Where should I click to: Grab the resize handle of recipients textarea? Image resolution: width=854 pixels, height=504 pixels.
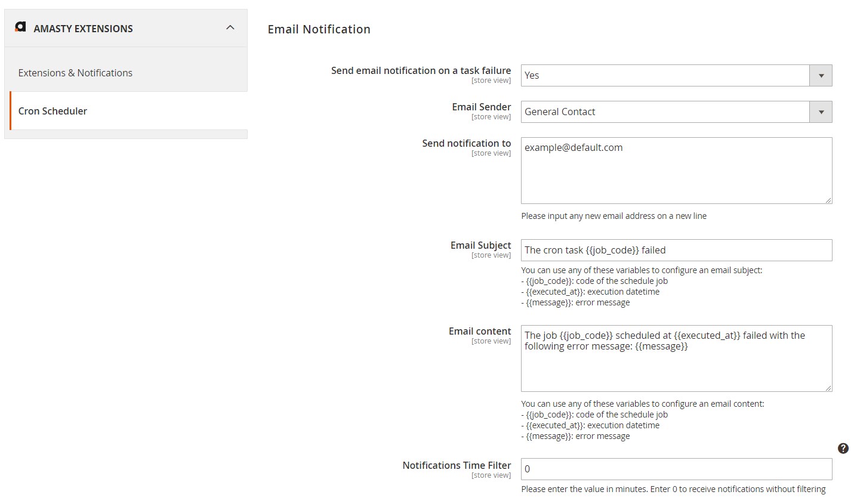828,200
